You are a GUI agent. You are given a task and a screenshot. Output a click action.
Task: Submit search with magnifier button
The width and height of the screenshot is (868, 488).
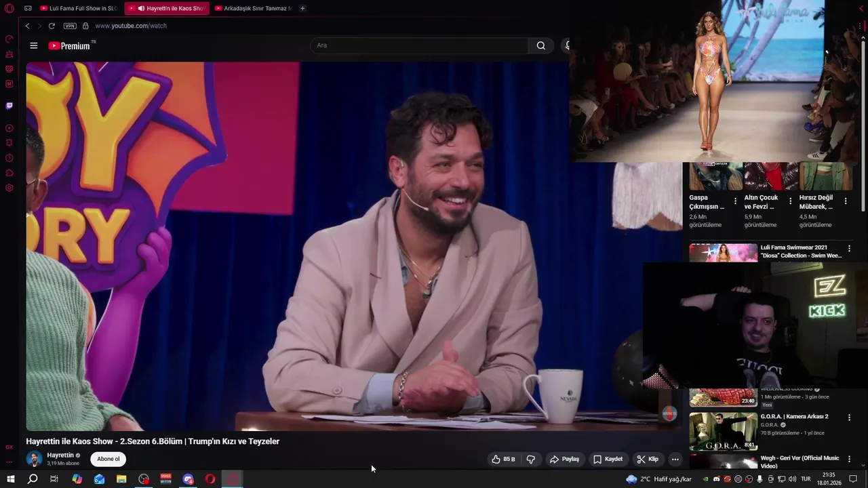coord(540,45)
